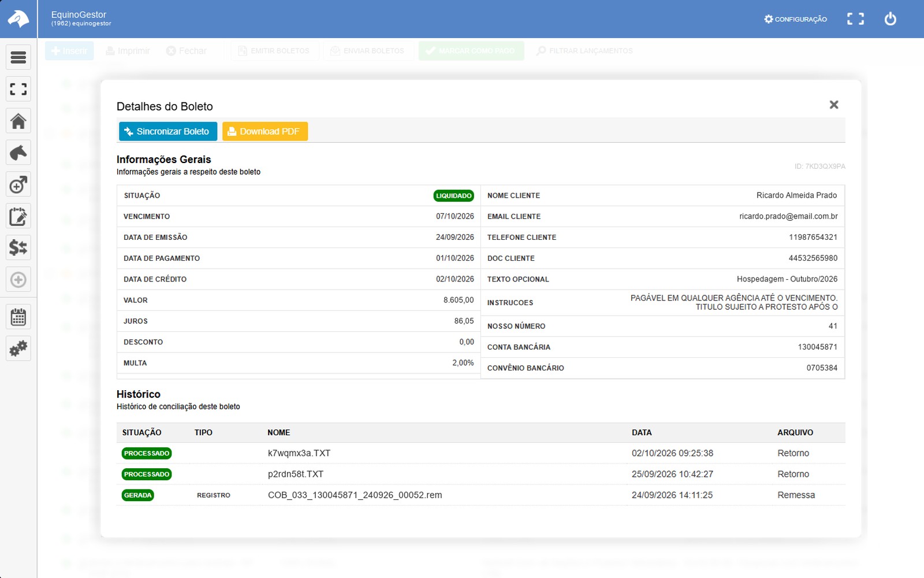Open Configuração in the header
This screenshot has height=578, width=924.
click(x=795, y=19)
